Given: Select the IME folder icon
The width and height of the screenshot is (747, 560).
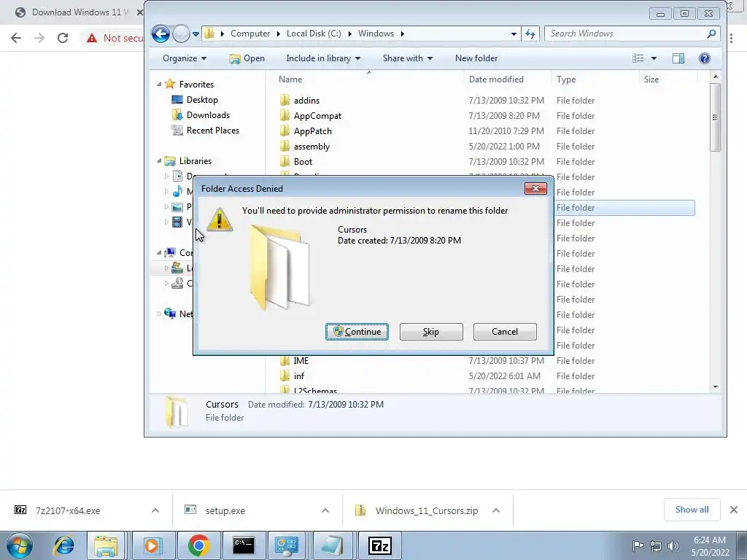Looking at the screenshot, I should pyautogui.click(x=285, y=361).
